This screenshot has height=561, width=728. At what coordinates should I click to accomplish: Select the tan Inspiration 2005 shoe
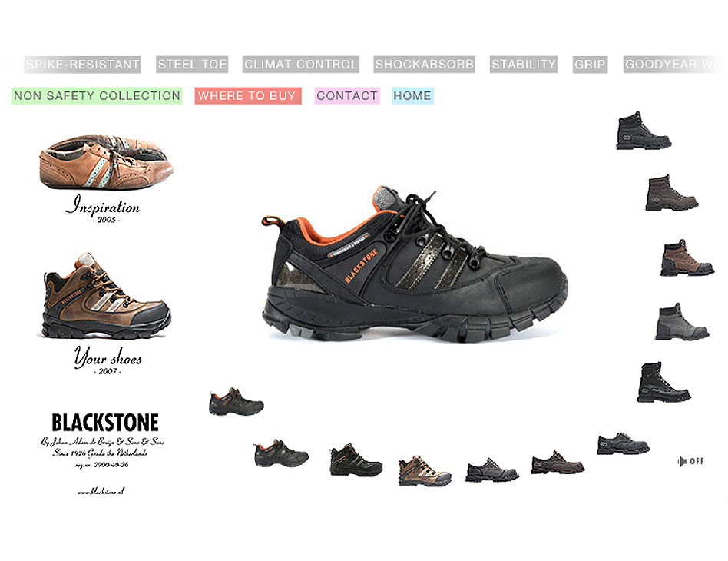pyautogui.click(x=106, y=161)
